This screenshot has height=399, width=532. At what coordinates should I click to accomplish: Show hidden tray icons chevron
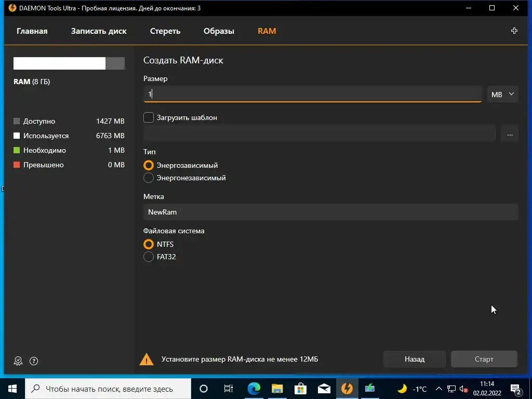(438, 389)
